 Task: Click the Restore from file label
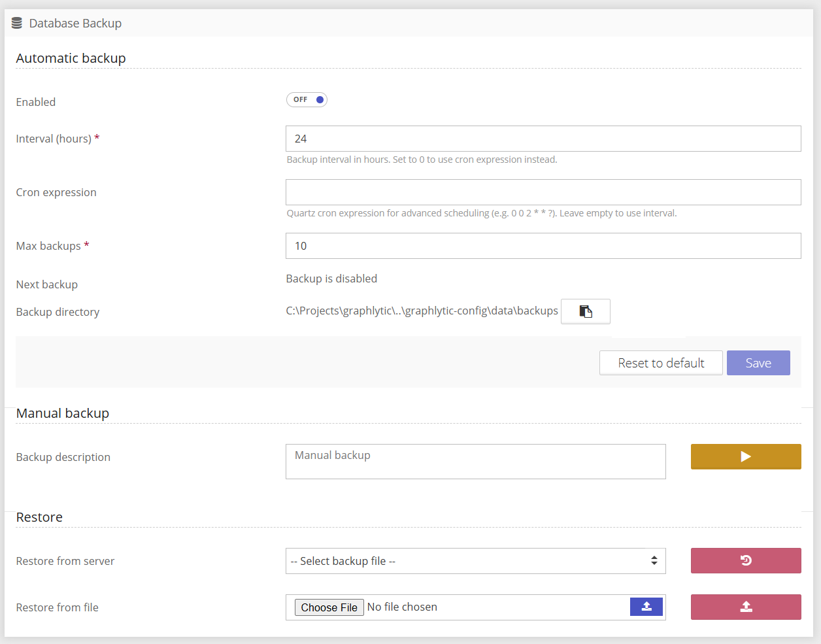click(58, 607)
